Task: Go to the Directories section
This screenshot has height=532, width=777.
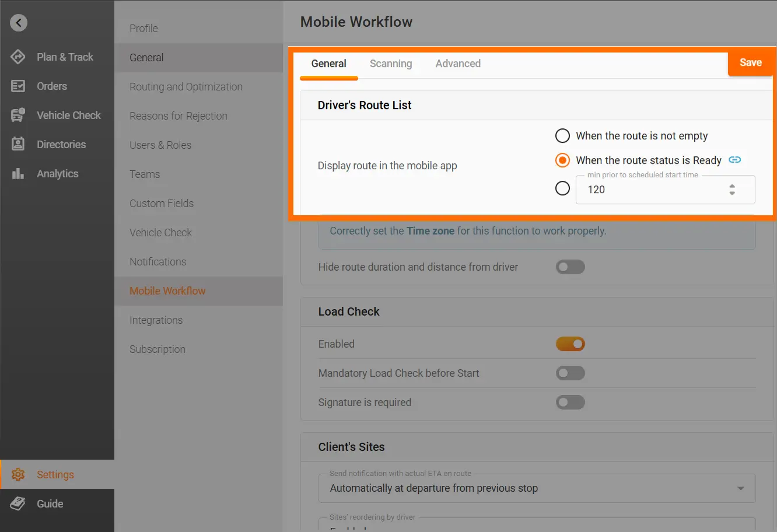Action: pyautogui.click(x=61, y=144)
